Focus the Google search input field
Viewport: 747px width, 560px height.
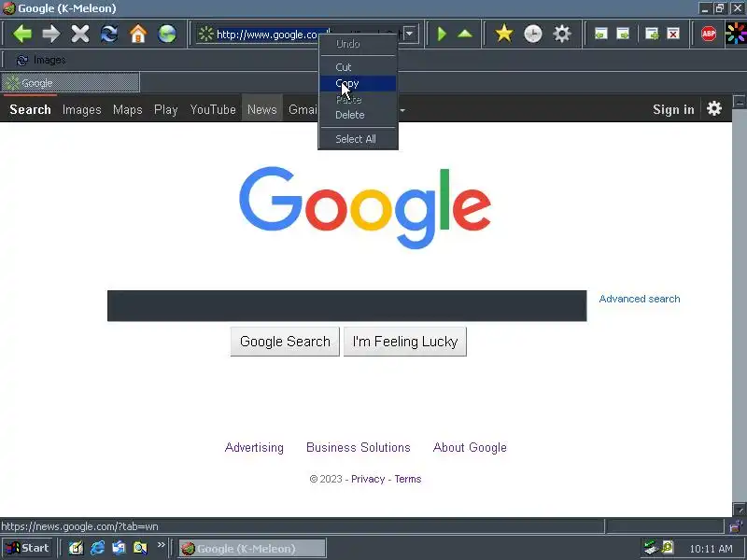click(x=346, y=306)
